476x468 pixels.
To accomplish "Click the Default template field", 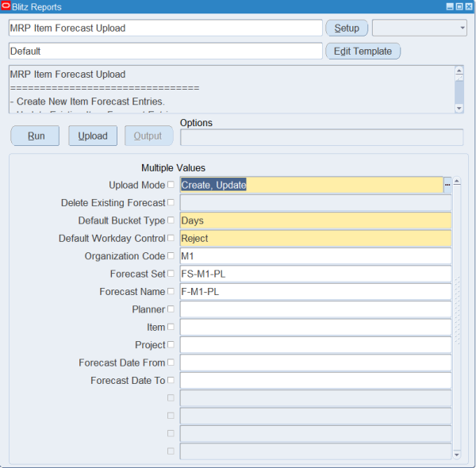I will pyautogui.click(x=166, y=52).
